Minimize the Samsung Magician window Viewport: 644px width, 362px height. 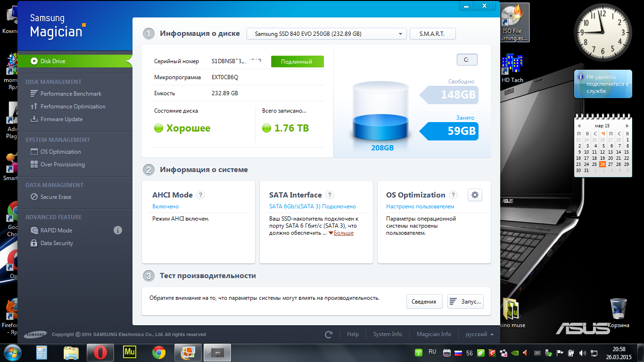click(x=466, y=6)
